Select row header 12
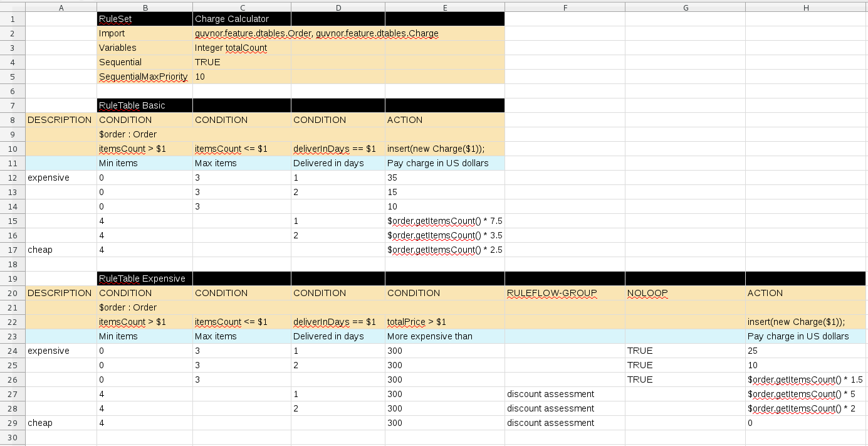The width and height of the screenshot is (868, 446). [12, 178]
